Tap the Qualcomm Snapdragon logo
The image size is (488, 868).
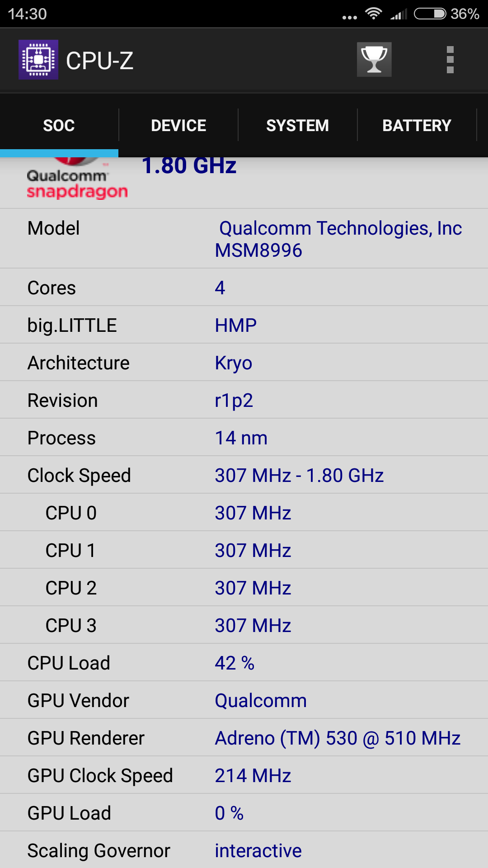click(77, 179)
